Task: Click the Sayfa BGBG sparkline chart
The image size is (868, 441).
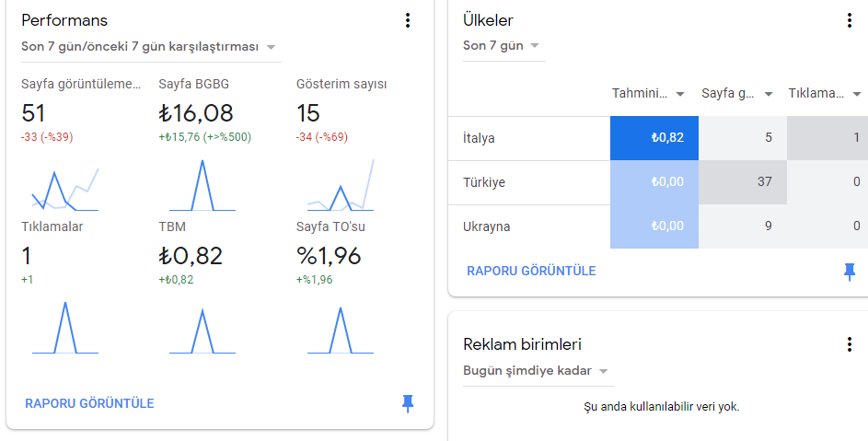Action: [203, 186]
